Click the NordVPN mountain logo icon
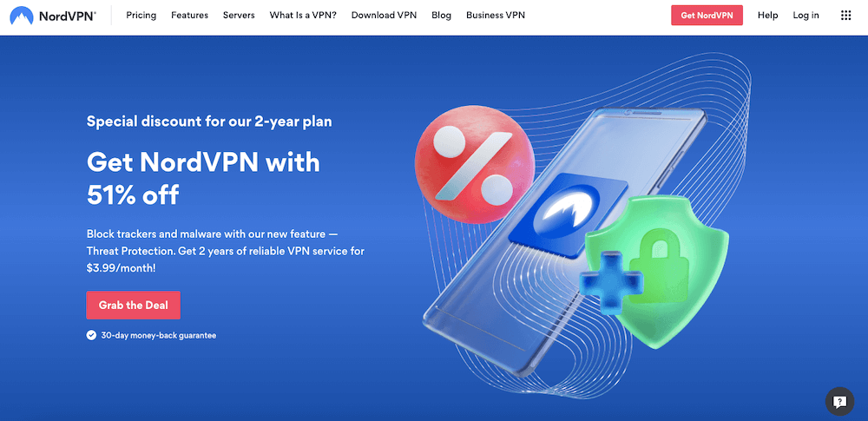 tap(22, 16)
